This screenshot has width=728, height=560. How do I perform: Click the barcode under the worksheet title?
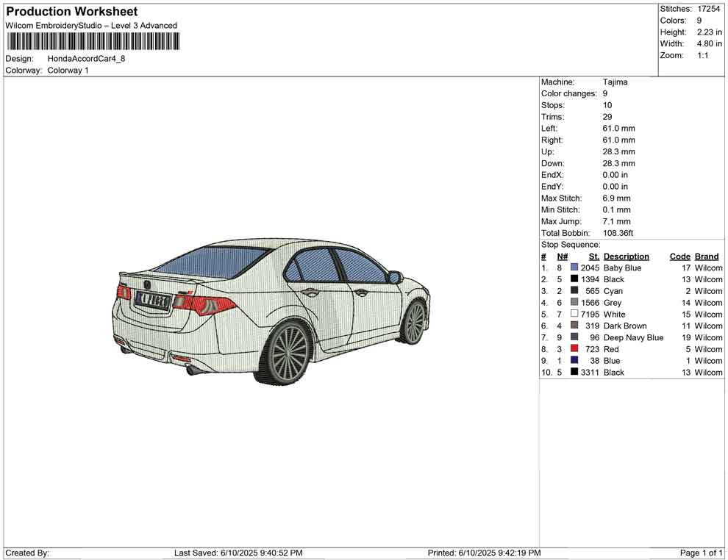[90, 41]
